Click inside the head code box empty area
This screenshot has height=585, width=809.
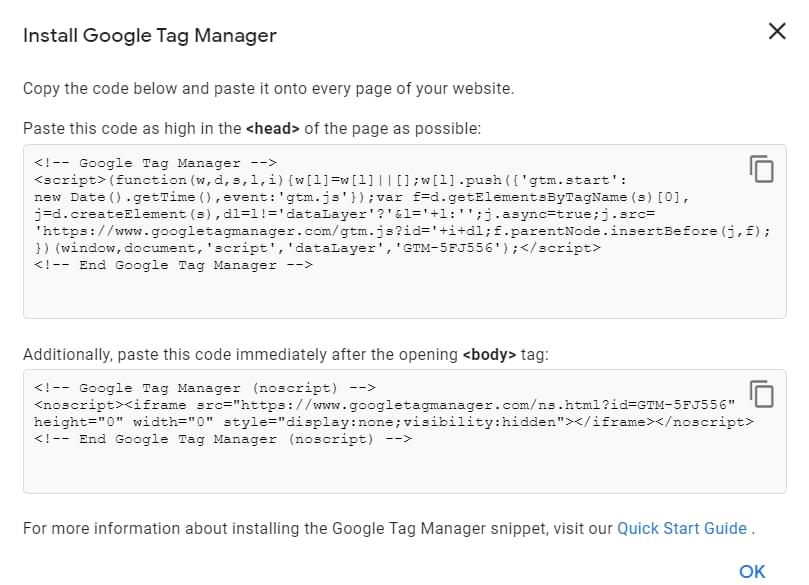point(400,297)
